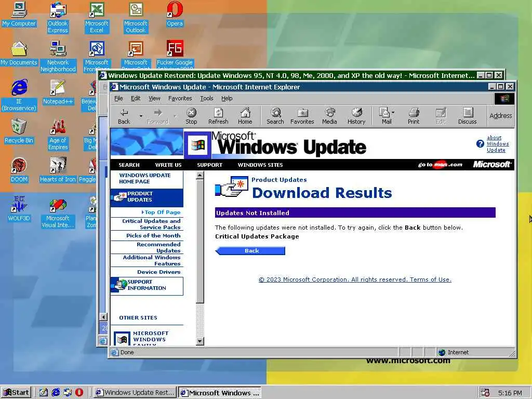Click SEARCH in the black navigation bar

pyautogui.click(x=129, y=165)
